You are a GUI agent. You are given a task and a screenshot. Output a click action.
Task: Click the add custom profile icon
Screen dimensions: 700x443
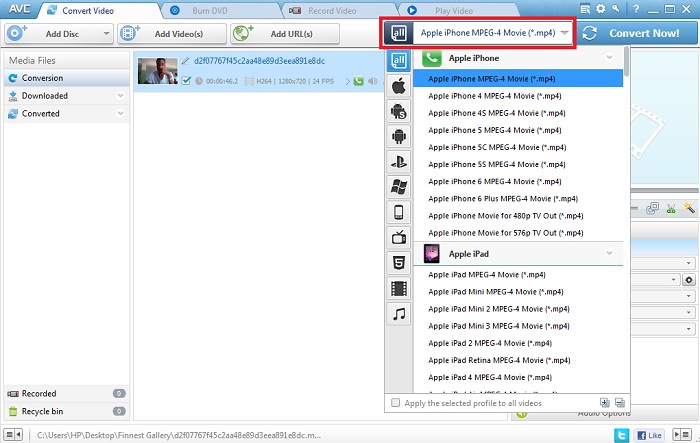coord(604,403)
